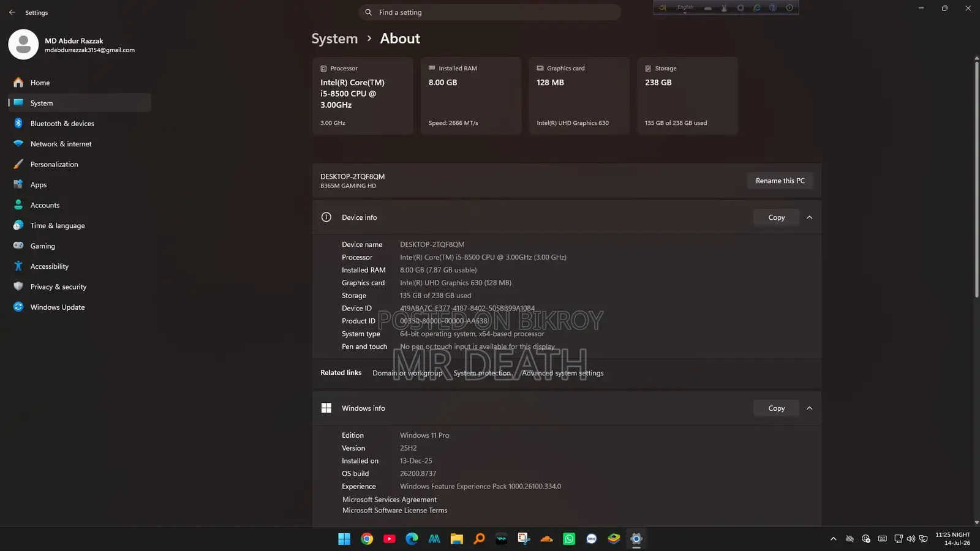Open Network & internet settings

coord(80,144)
